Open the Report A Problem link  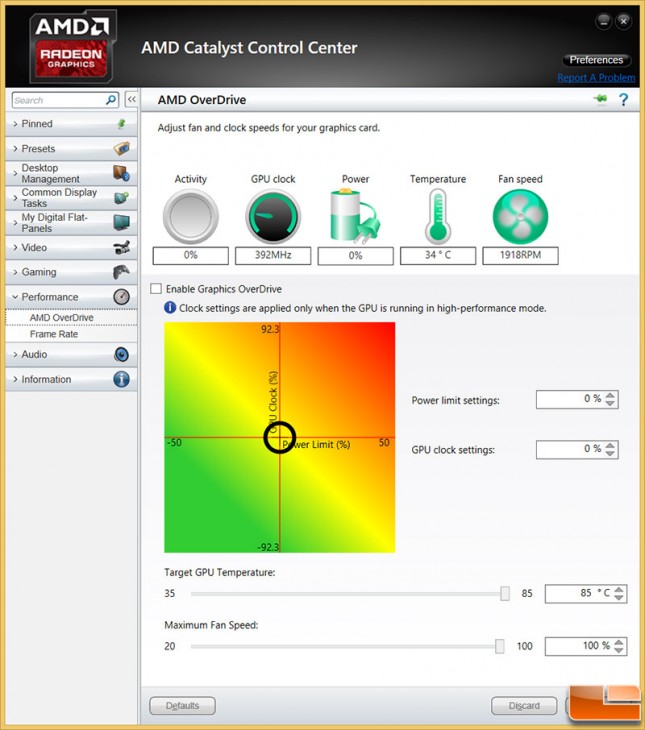[596, 78]
